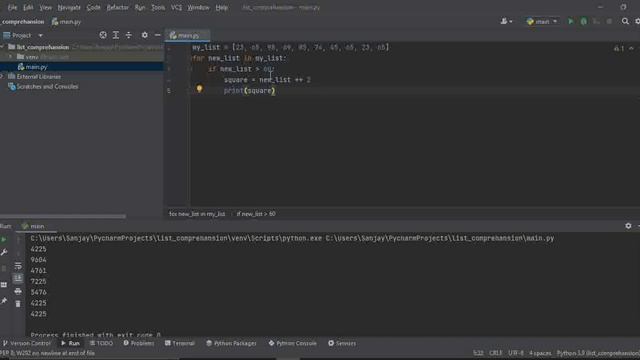Click the Project panel horizontal scrollbar

pyautogui.click(x=63, y=216)
